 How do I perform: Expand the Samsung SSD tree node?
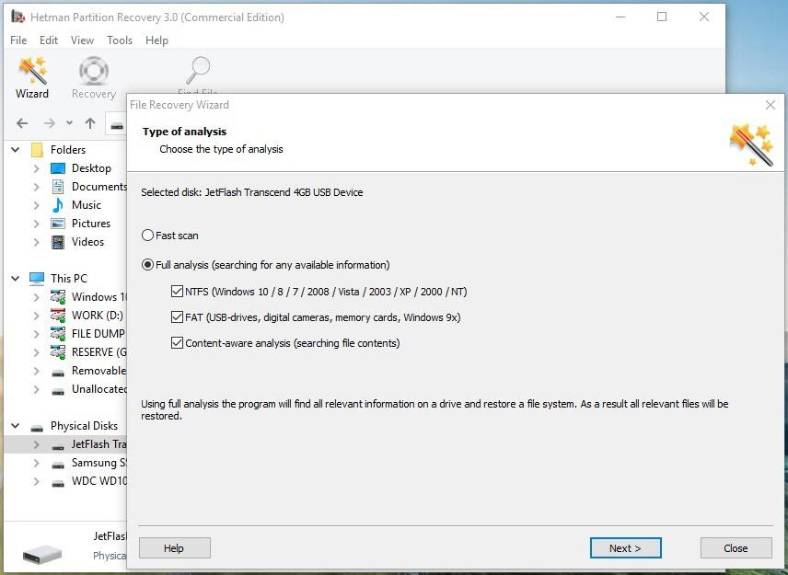pos(36,463)
